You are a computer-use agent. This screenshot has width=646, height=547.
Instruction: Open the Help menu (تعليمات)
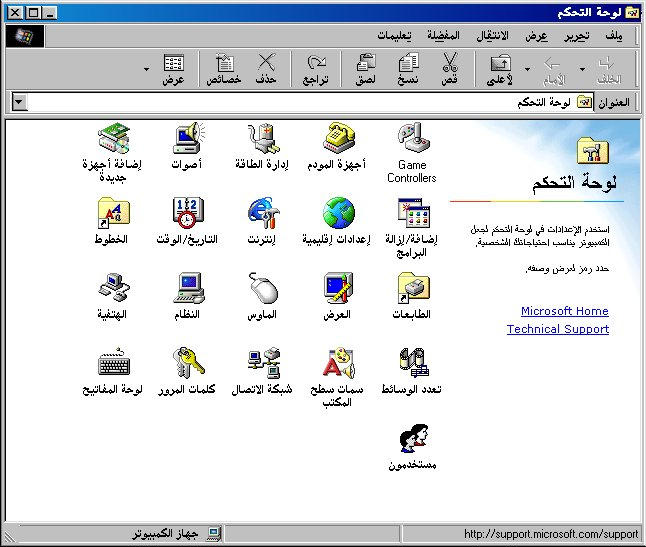394,36
